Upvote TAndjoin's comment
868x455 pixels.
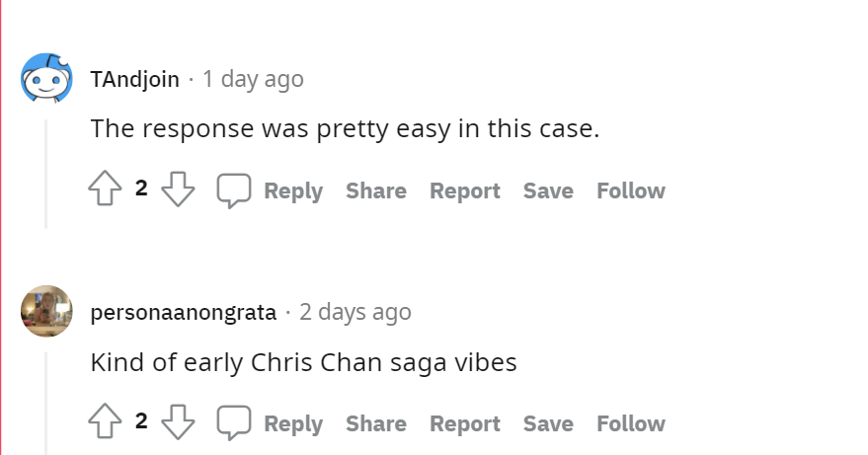[105, 189]
